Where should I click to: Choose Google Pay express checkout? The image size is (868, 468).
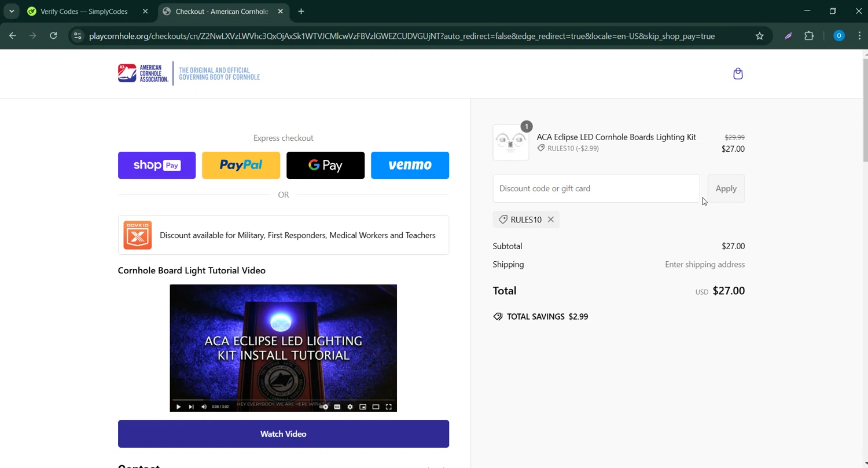325,165
